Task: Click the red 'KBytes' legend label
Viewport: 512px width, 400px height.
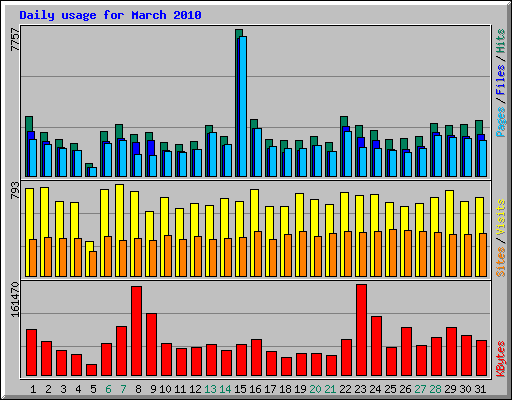Action: point(501,359)
